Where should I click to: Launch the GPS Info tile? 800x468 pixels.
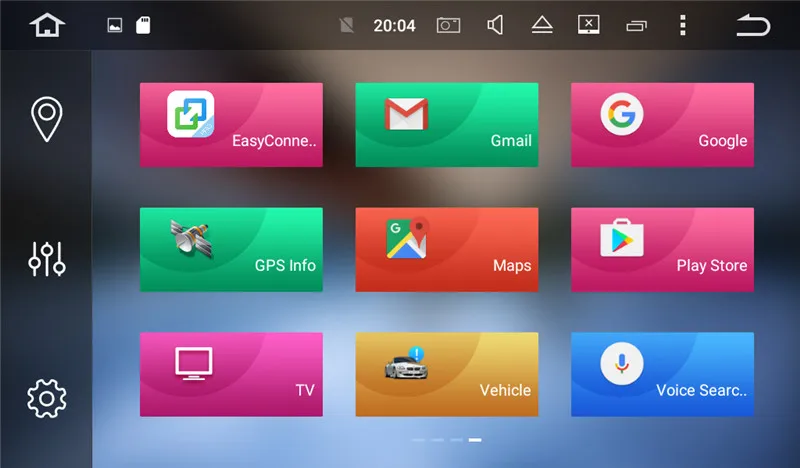pos(231,250)
